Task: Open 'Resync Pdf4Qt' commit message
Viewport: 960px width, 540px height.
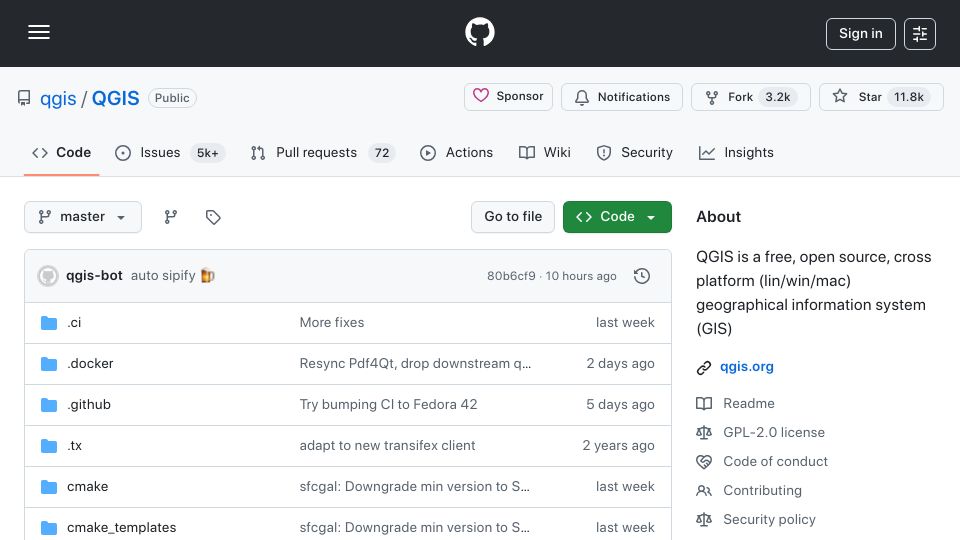Action: (415, 364)
